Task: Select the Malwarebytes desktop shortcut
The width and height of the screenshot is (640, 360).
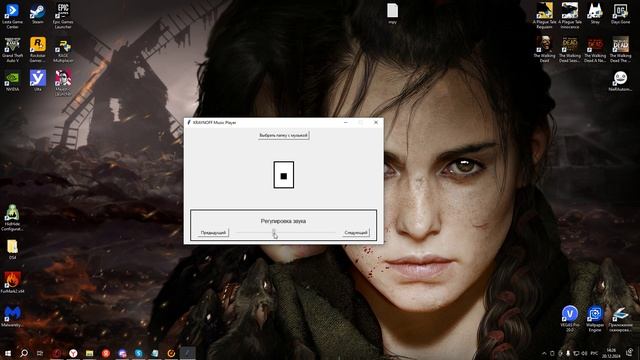Action: (x=12, y=316)
